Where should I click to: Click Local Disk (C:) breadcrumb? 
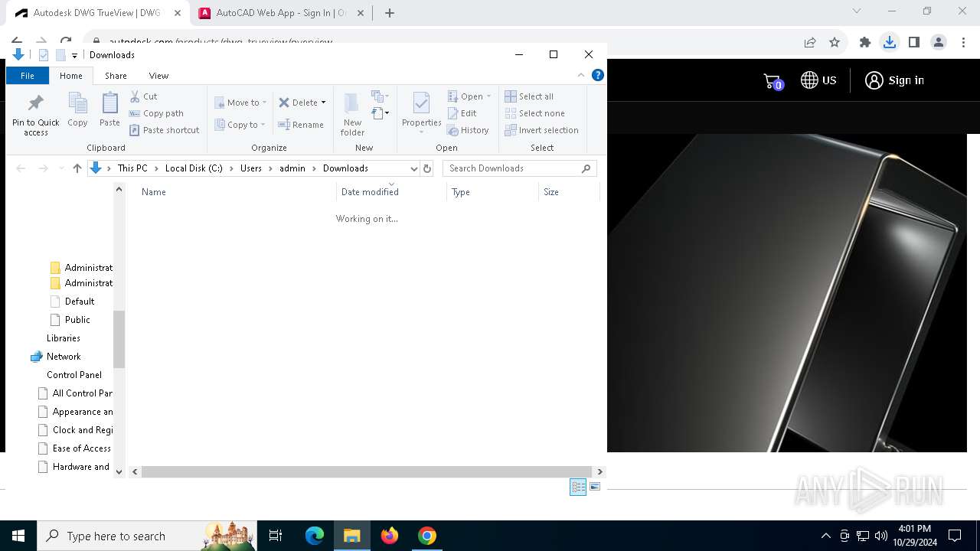(194, 168)
